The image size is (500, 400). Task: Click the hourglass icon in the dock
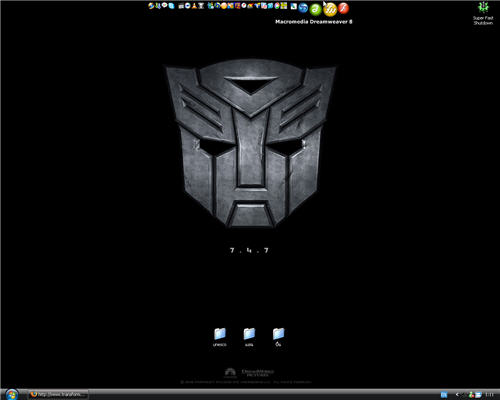point(201,6)
